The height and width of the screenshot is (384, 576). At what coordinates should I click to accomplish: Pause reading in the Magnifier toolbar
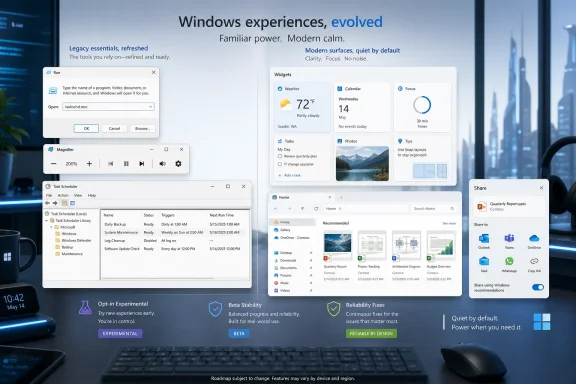click(126, 164)
